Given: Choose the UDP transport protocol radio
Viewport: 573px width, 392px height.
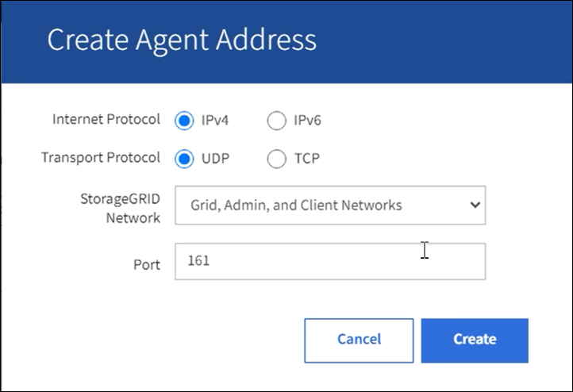Looking at the screenshot, I should (x=184, y=159).
